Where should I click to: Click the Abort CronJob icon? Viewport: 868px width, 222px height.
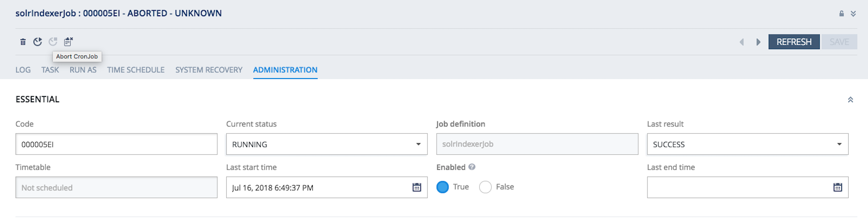click(69, 42)
